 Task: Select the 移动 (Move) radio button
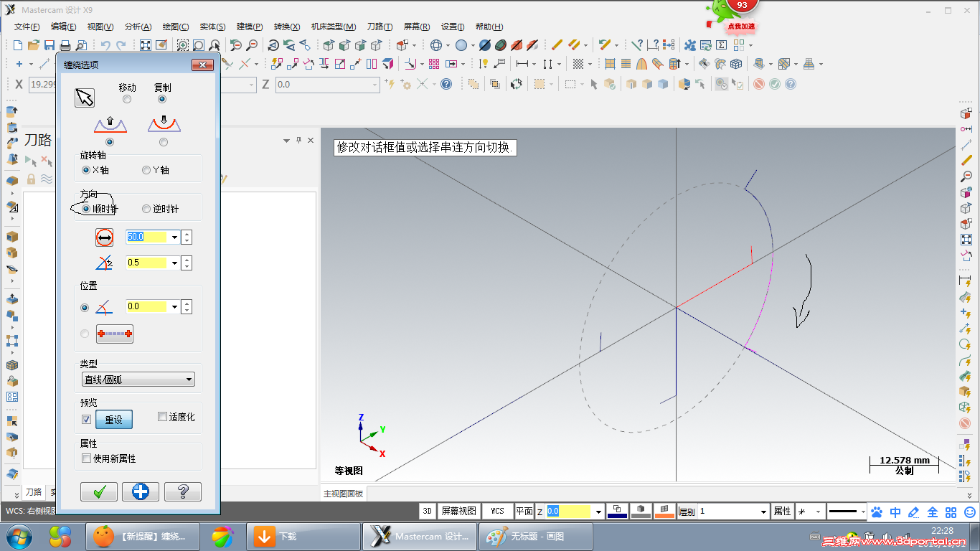point(127,100)
